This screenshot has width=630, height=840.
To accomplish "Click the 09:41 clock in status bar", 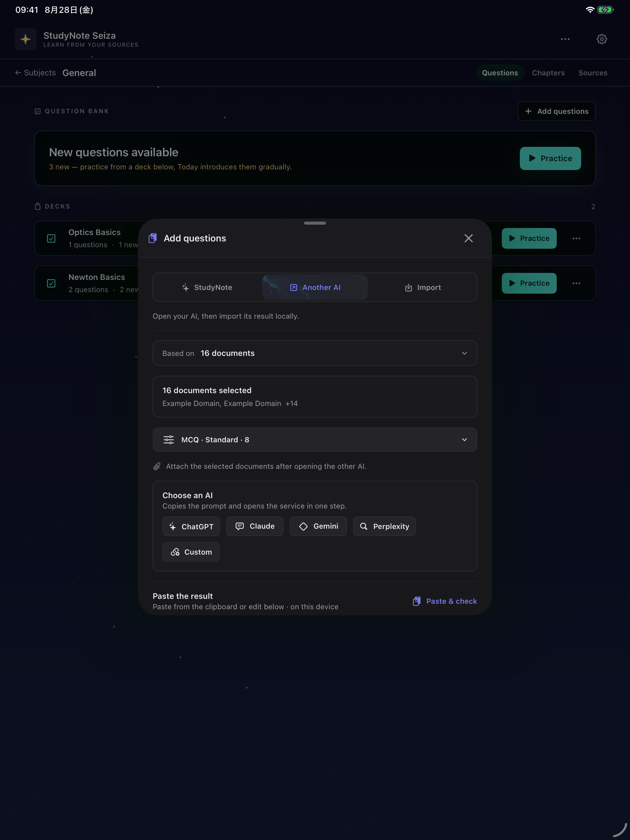I will (x=27, y=10).
